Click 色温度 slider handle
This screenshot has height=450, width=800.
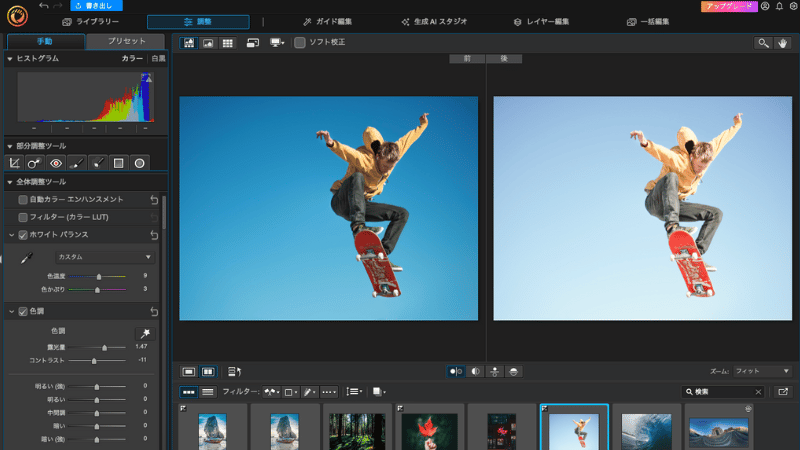click(99, 277)
